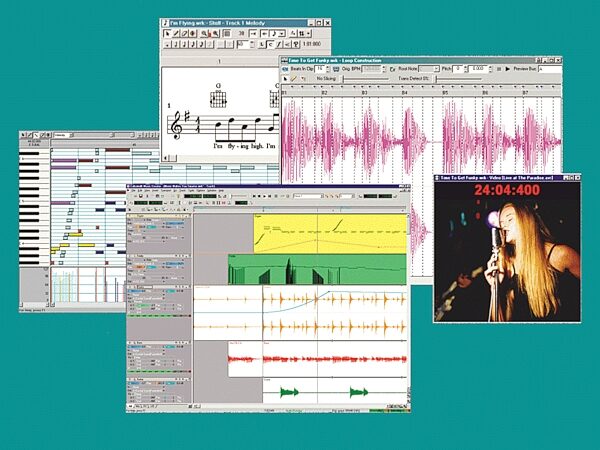Screen dimensions: 600x450
Task: Open the Help menu in main window
Action: tap(221, 191)
